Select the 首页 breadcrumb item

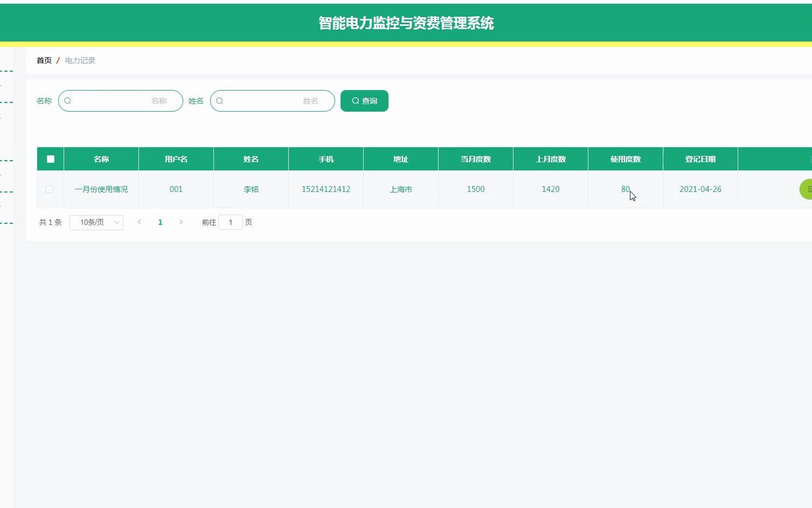[x=44, y=60]
